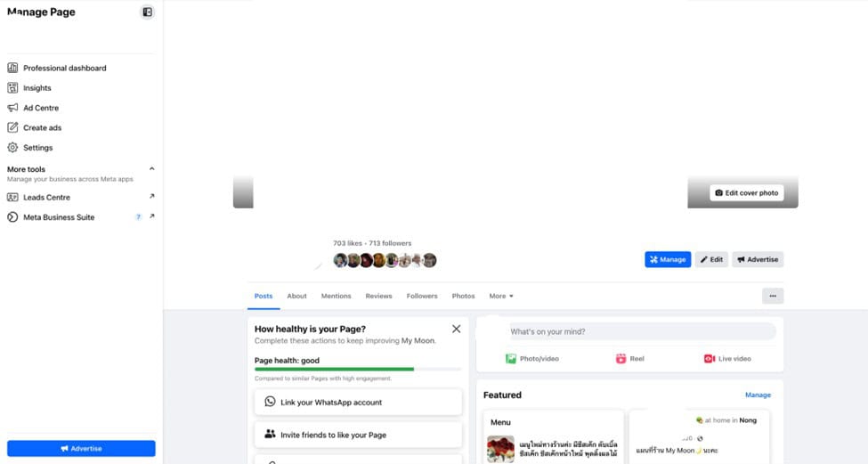Click the Edit page button
The height and width of the screenshot is (464, 868).
pos(711,259)
